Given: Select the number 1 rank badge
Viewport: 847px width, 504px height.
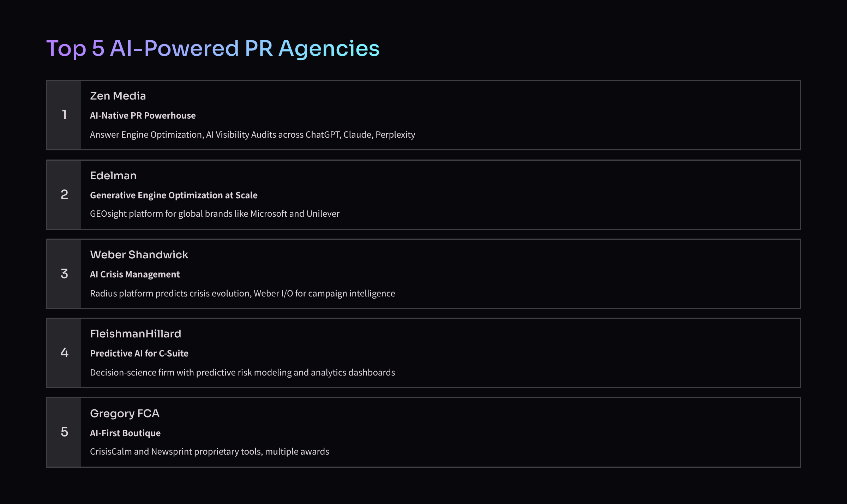Looking at the screenshot, I should 64,115.
